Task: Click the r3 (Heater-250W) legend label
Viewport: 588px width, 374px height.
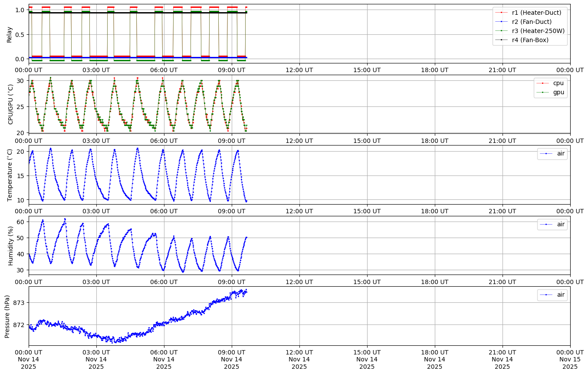Action: (538, 31)
